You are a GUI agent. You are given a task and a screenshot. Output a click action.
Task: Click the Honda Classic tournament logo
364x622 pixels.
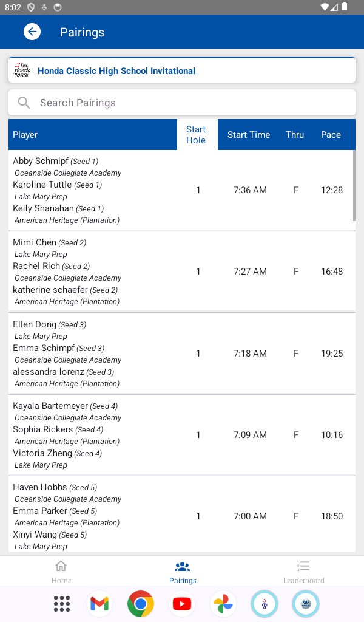pos(22,70)
